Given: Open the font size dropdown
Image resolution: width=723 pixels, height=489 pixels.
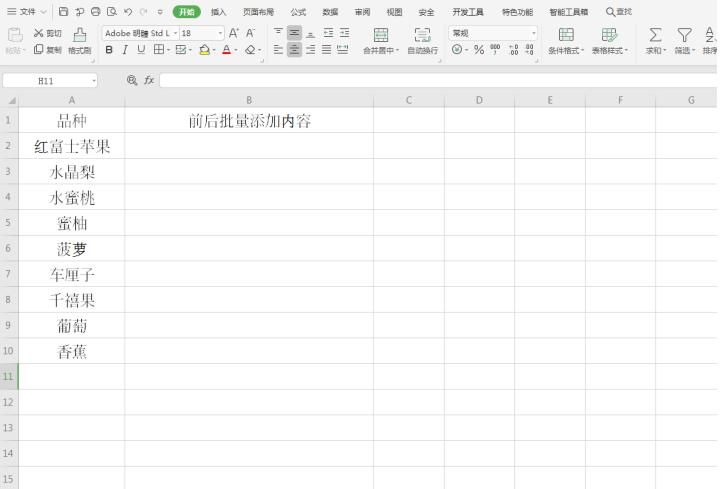Looking at the screenshot, I should (x=220, y=33).
